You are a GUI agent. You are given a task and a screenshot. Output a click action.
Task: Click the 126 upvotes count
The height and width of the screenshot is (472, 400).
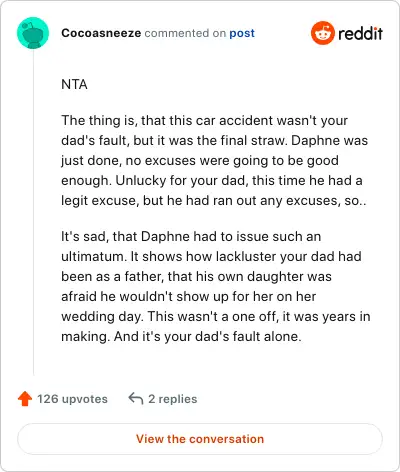[72, 399]
